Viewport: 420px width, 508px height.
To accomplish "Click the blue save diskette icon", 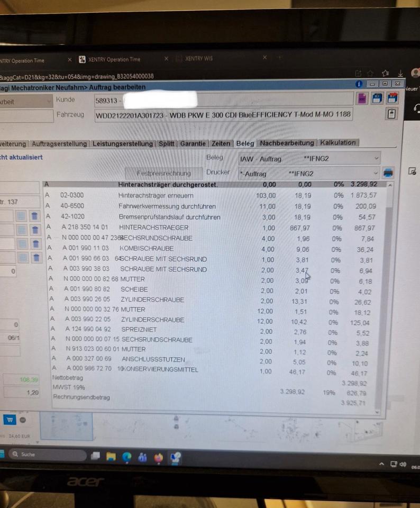I will point(377,98).
